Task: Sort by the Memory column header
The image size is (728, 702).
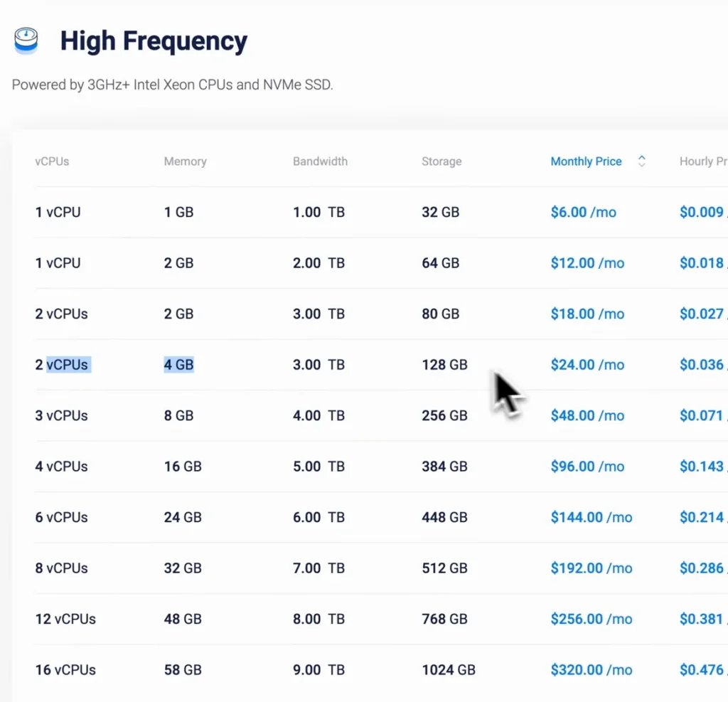Action: [186, 161]
